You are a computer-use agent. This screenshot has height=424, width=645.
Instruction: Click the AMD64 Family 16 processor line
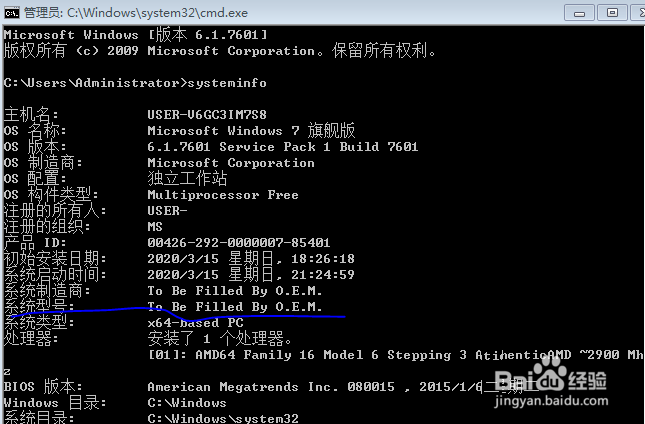tap(395, 355)
